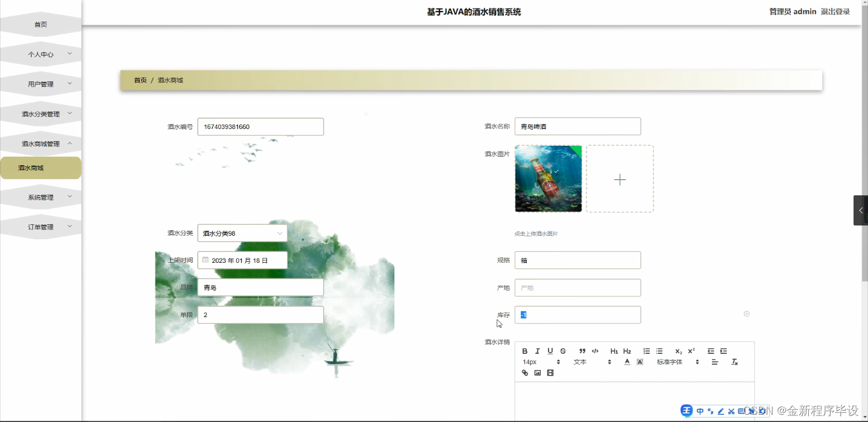Insert a video using the film icon
Screen dimensions: 868x422
click(x=550, y=373)
